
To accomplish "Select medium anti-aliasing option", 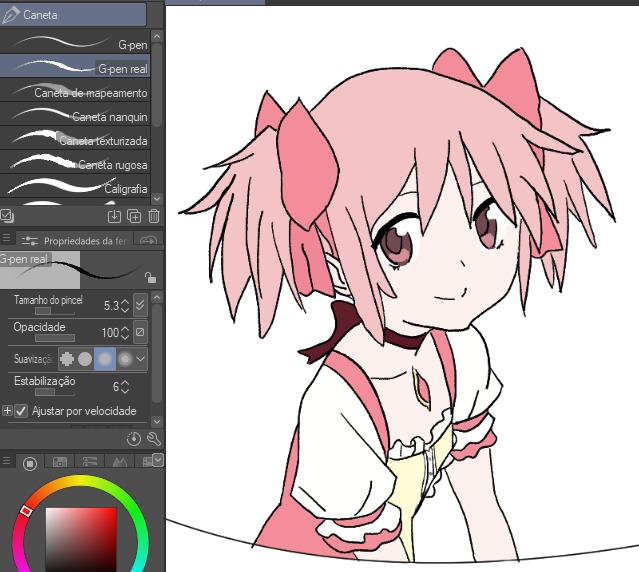I will [x=105, y=359].
